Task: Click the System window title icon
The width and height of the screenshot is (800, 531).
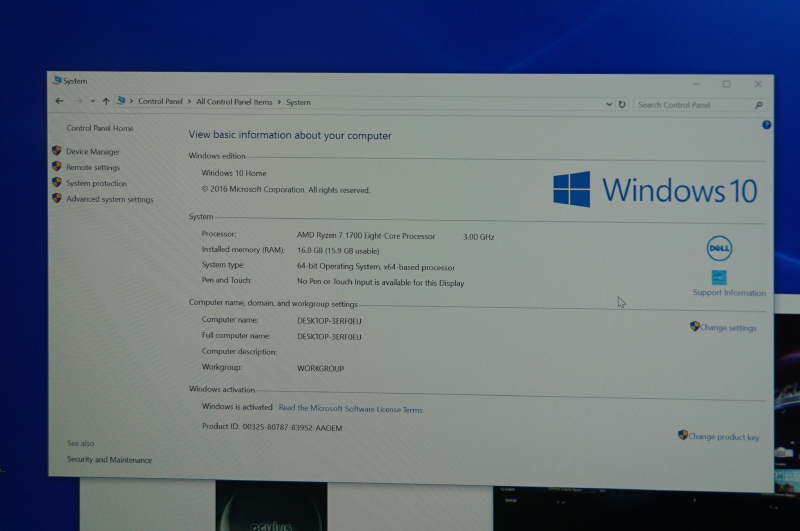Action: (57, 80)
